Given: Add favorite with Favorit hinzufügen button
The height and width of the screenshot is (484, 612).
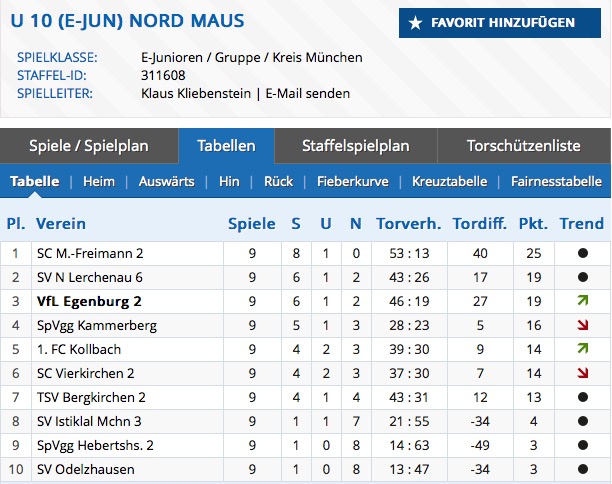Looking at the screenshot, I should tap(500, 23).
